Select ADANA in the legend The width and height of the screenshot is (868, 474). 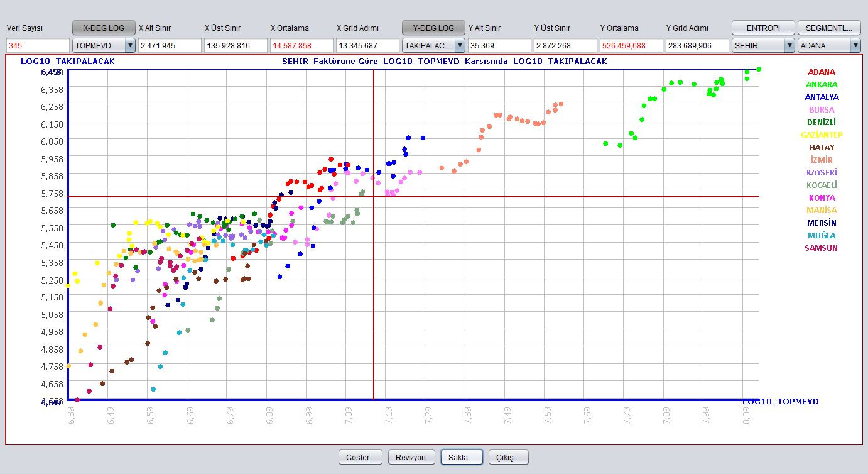click(822, 72)
